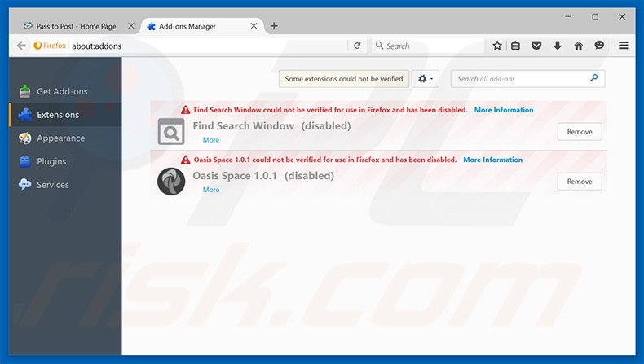This screenshot has width=644, height=364.
Task: Open More Information for Find Search Window
Action: coord(504,110)
